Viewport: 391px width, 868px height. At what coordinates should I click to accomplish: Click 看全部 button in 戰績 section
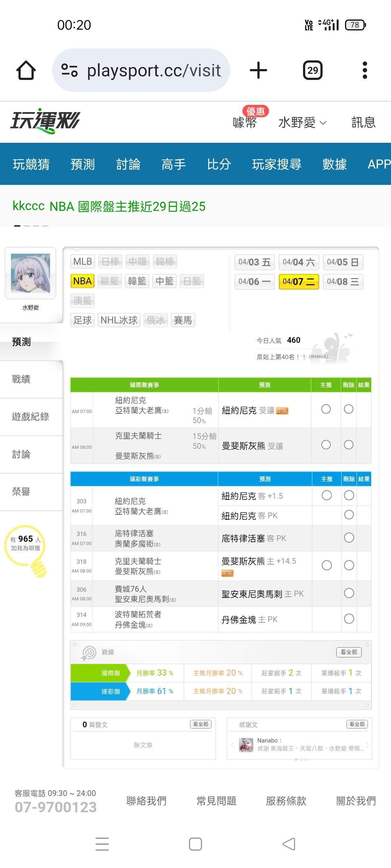pos(349,652)
